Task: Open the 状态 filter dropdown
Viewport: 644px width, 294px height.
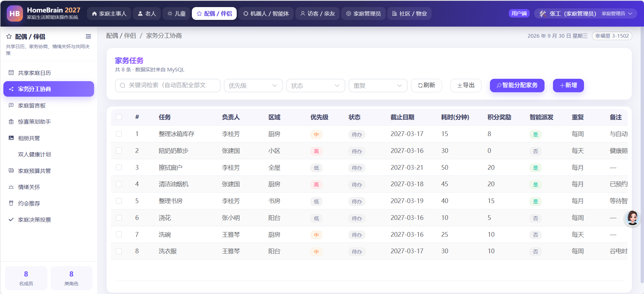Action: (316, 86)
